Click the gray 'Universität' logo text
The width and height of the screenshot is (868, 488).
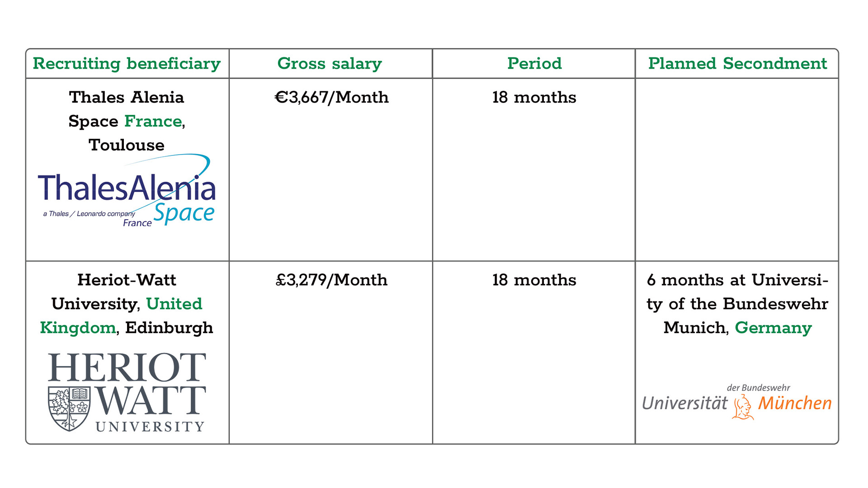pyautogui.click(x=684, y=403)
